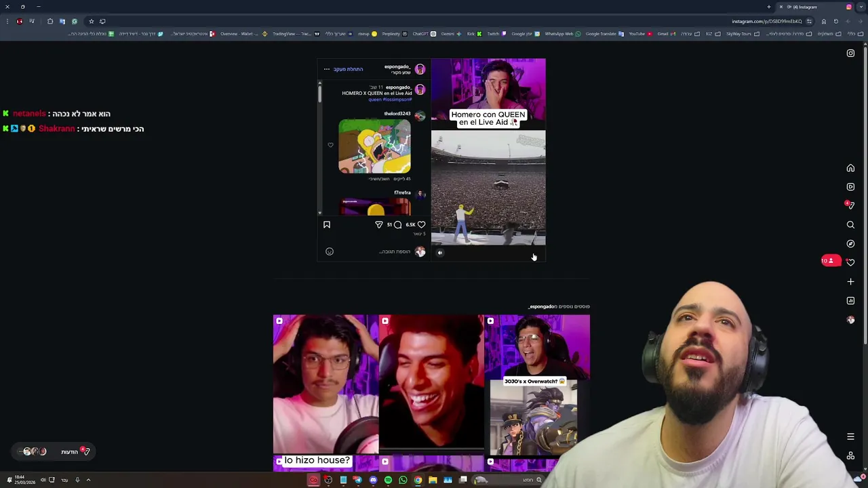Open the Messages pill at bottom left
This screenshot has width=868, height=488.
pos(55,451)
